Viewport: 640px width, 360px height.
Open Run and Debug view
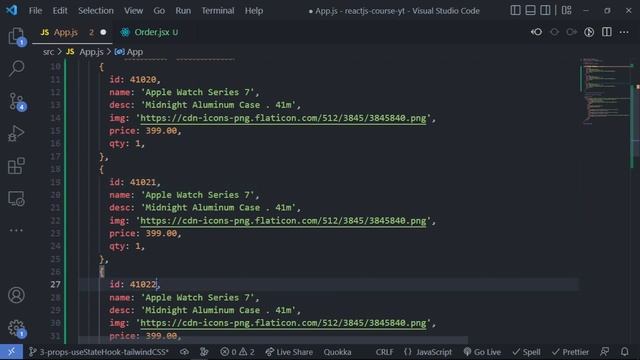point(16,133)
